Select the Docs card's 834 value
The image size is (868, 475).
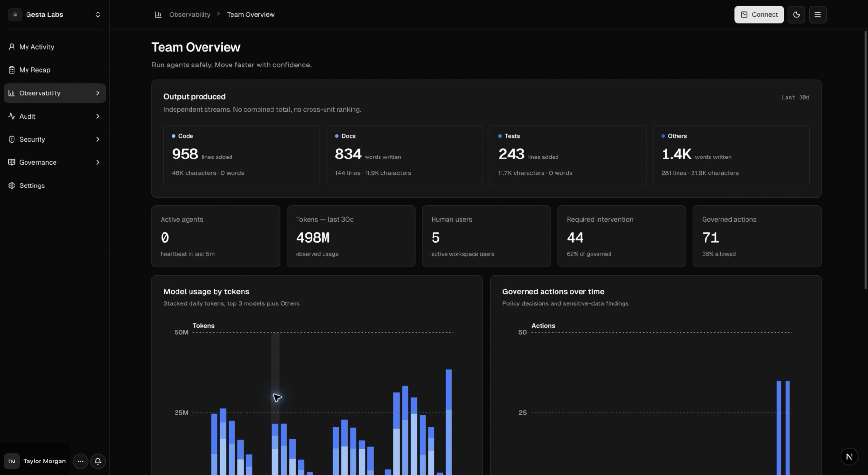pos(348,154)
